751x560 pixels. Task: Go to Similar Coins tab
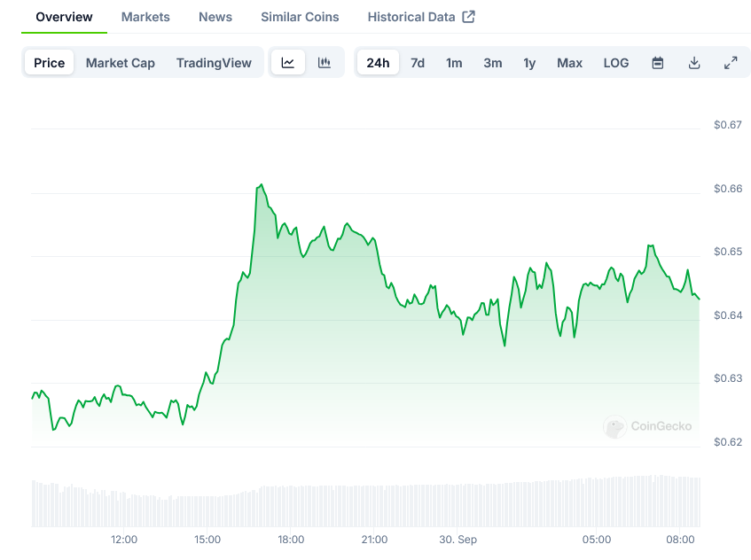tap(300, 17)
